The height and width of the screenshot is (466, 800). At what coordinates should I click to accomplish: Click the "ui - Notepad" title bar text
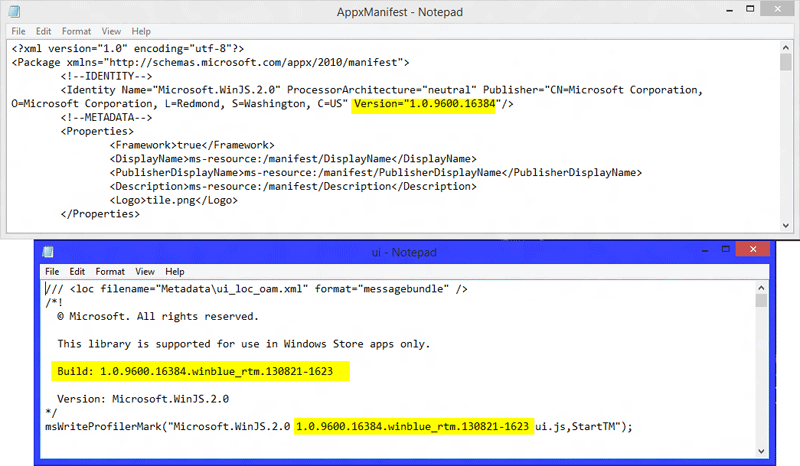tap(404, 252)
